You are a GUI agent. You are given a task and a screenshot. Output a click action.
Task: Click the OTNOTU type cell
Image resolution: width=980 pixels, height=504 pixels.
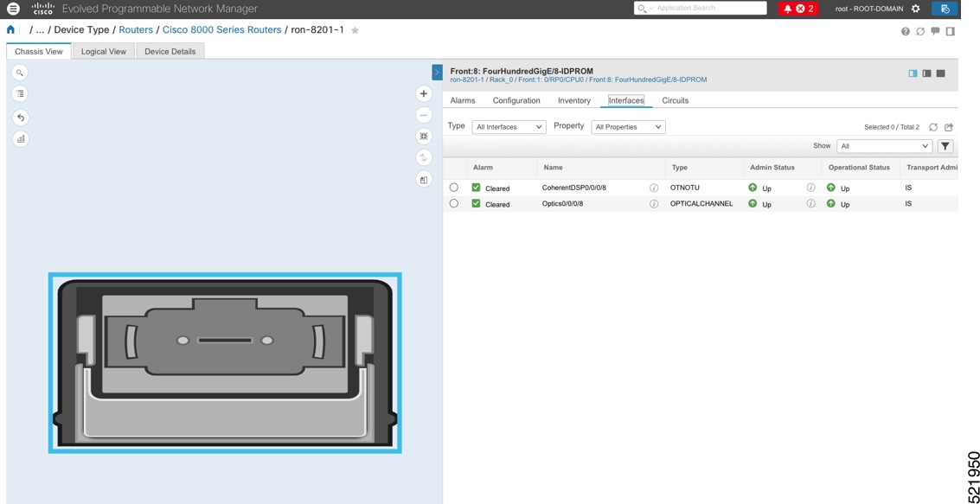[683, 188]
